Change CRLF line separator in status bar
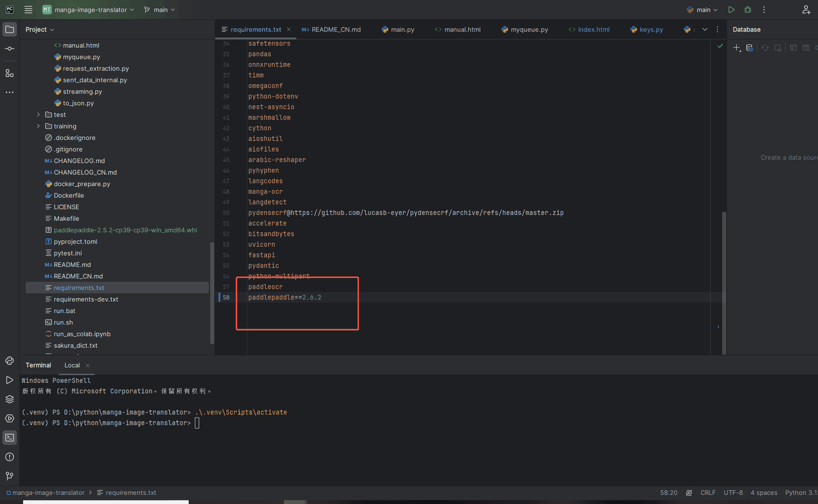 tap(708, 493)
